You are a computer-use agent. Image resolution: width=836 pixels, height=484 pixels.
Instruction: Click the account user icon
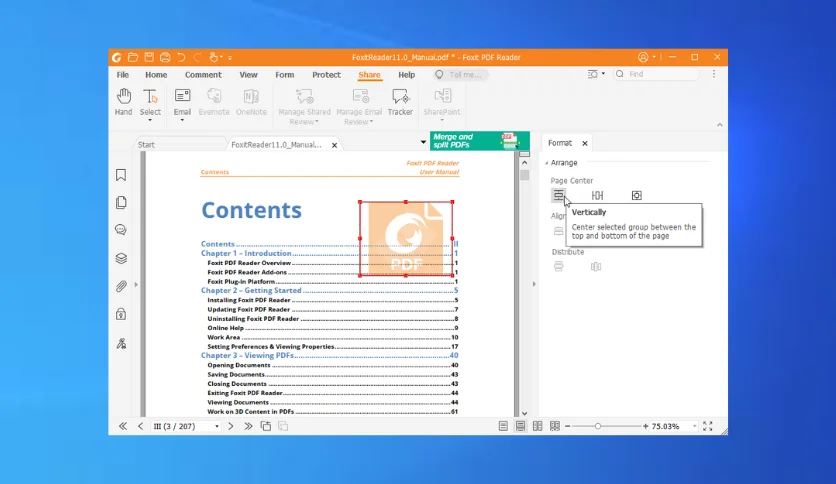[643, 57]
